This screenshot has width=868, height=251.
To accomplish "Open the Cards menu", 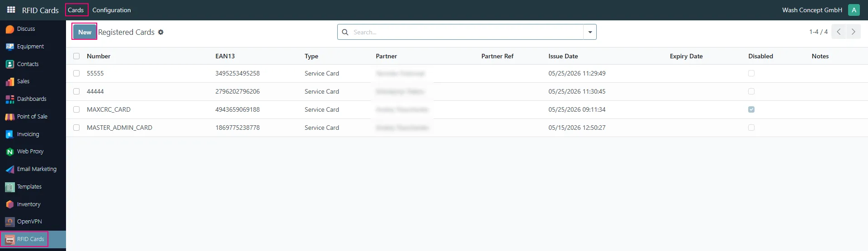I will pos(76,10).
